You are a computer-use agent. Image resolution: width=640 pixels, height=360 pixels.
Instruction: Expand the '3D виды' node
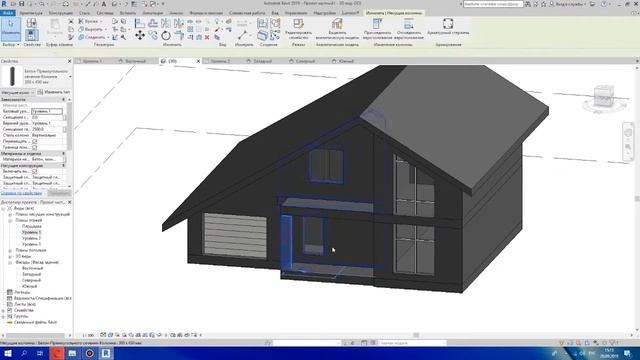[10, 256]
